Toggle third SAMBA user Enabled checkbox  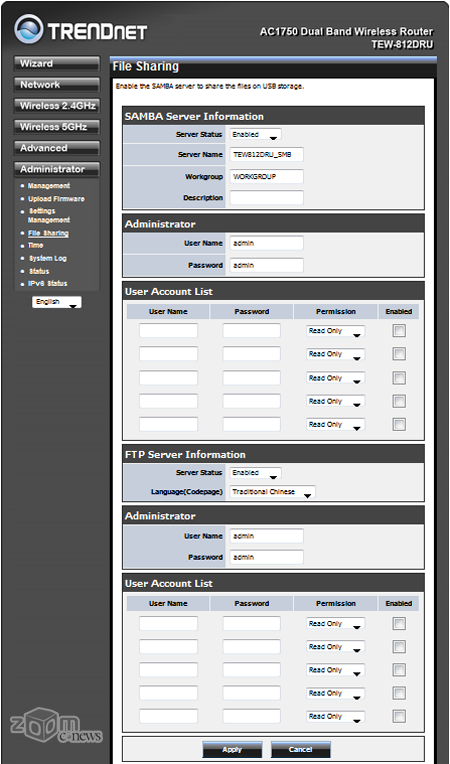click(x=399, y=378)
